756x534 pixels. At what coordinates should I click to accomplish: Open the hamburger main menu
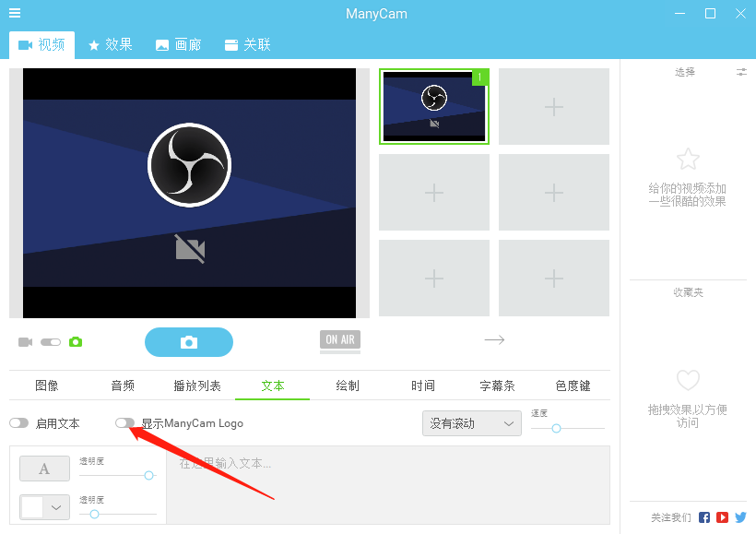(15, 13)
